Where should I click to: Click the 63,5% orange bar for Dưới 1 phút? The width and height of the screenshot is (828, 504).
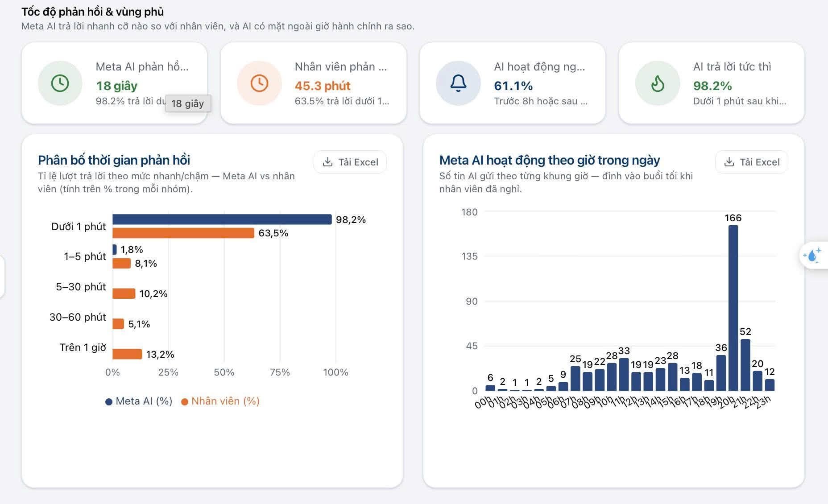point(183,233)
